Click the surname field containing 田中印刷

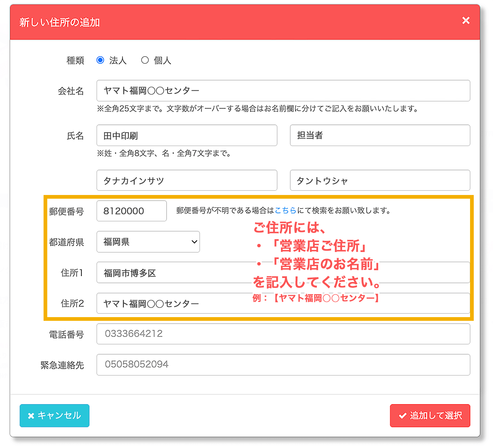click(187, 136)
